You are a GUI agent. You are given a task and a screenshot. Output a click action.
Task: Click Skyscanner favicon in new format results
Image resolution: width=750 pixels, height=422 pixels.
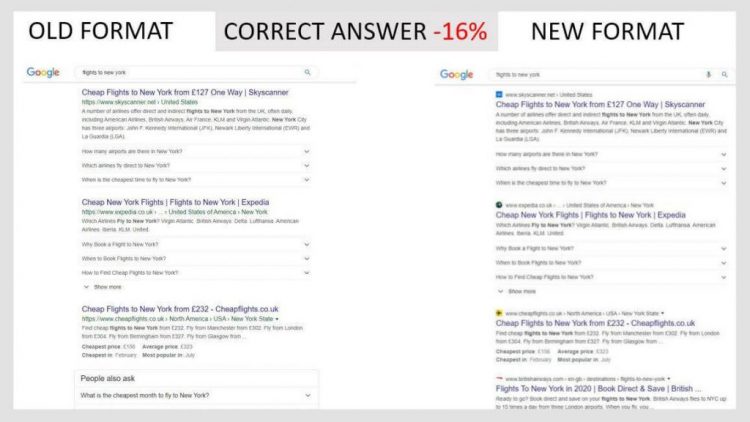pyautogui.click(x=499, y=95)
